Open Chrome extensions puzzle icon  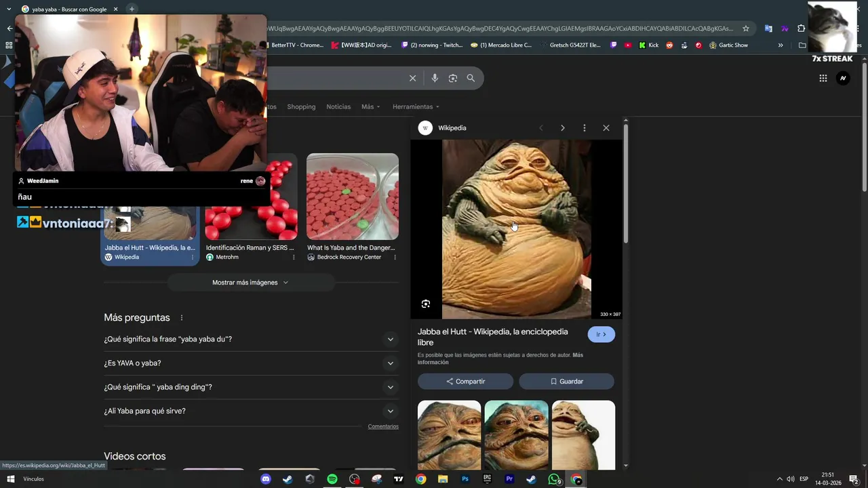pyautogui.click(x=801, y=28)
